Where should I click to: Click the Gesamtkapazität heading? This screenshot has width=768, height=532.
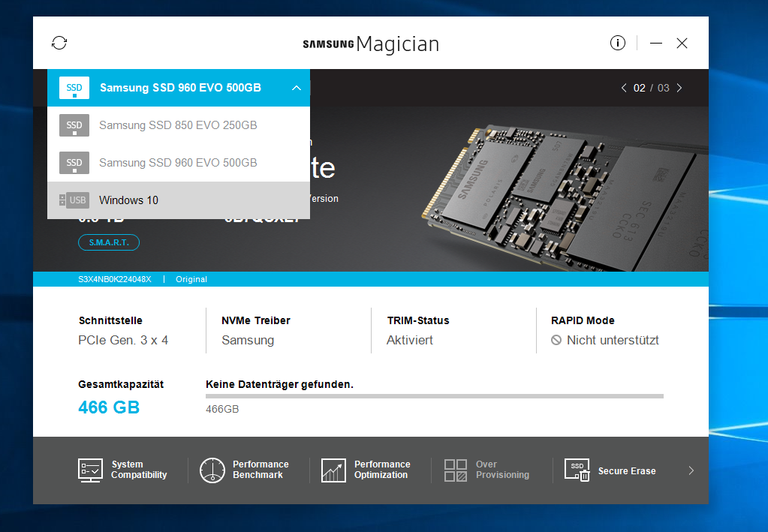[x=121, y=384]
